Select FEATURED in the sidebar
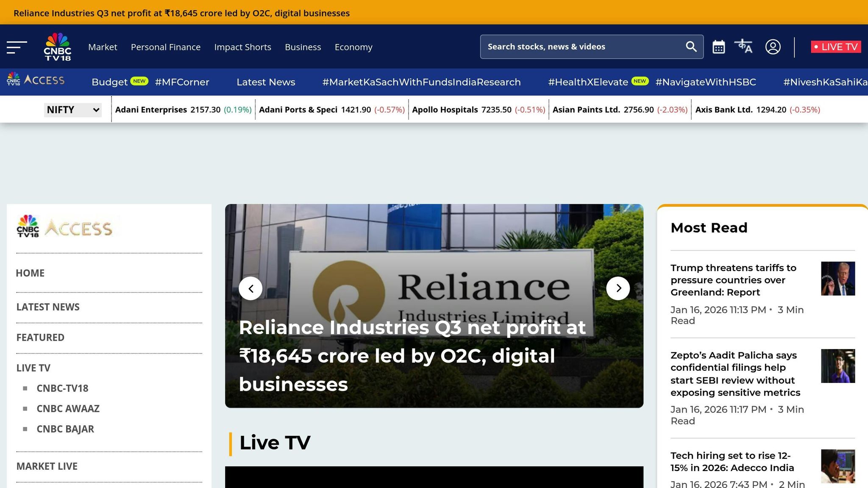Viewport: 868px width, 488px height. click(40, 338)
